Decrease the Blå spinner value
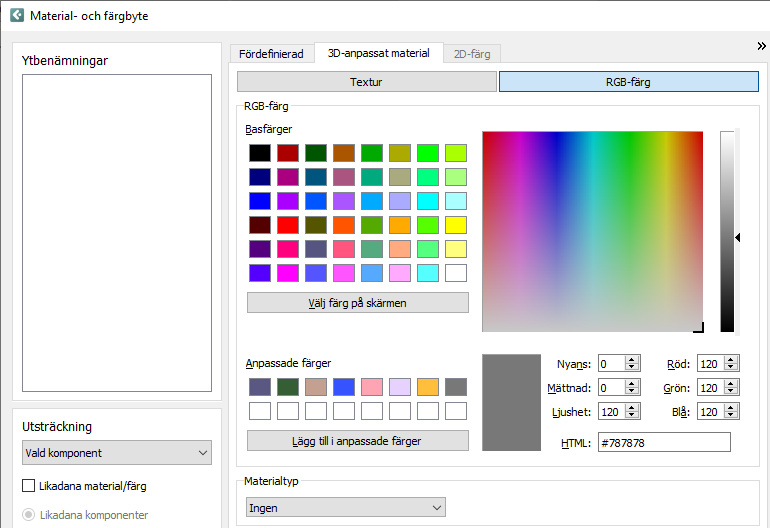The image size is (770, 528). pos(732,416)
